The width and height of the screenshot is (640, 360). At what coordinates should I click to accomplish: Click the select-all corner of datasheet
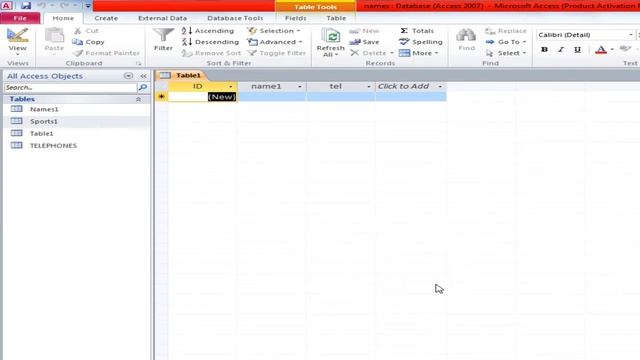coord(162,87)
